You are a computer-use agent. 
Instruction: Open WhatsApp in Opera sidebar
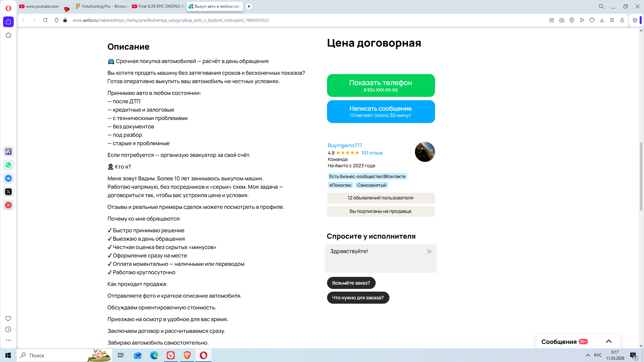tap(8, 165)
